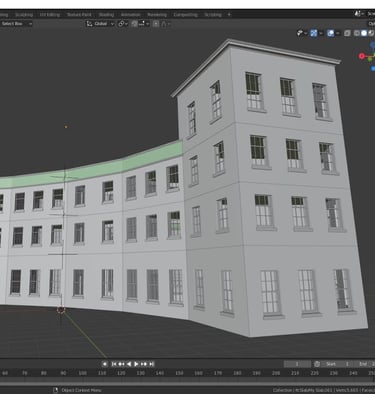375x394 pixels.
Task: Click the current frame number field
Action: pos(297,364)
